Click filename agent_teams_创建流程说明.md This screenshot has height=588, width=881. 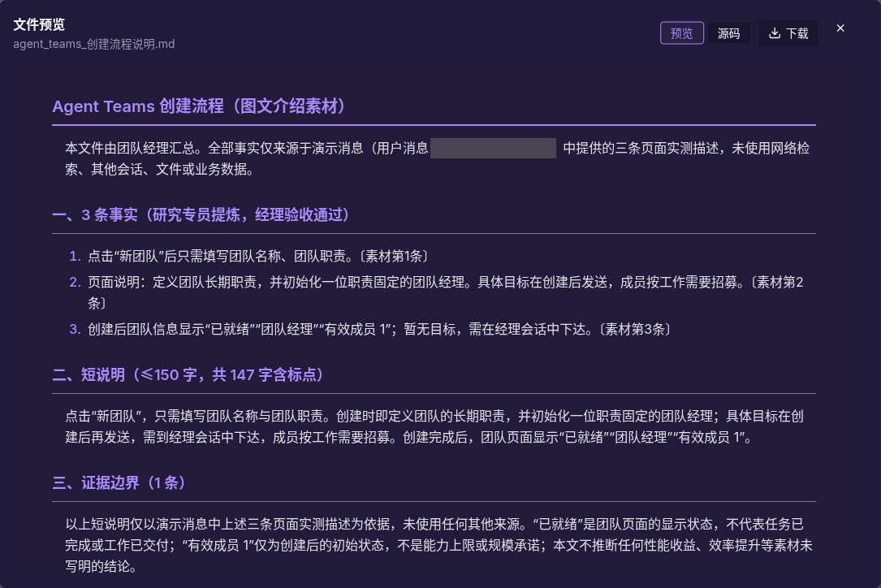coord(94,44)
